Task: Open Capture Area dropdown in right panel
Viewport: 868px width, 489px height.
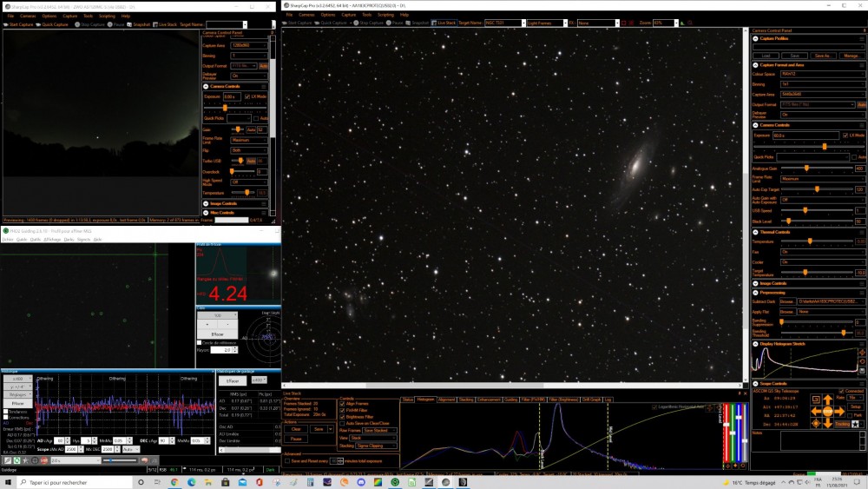Action: 823,94
